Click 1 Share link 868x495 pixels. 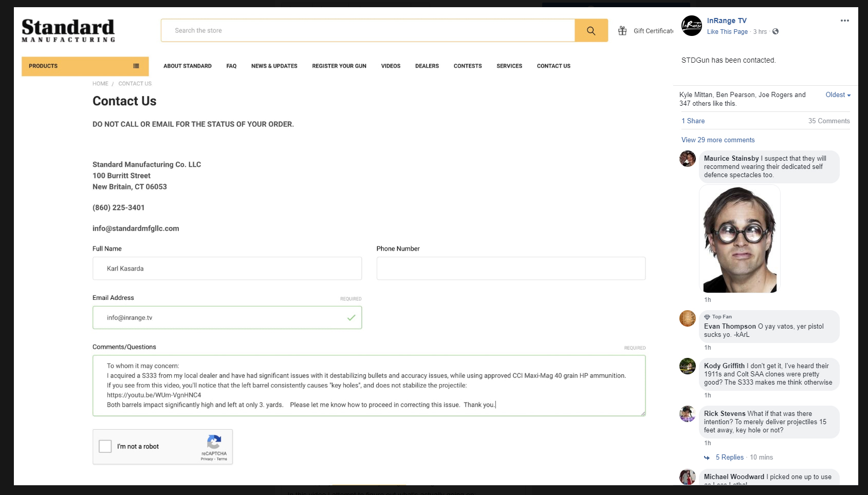693,121
